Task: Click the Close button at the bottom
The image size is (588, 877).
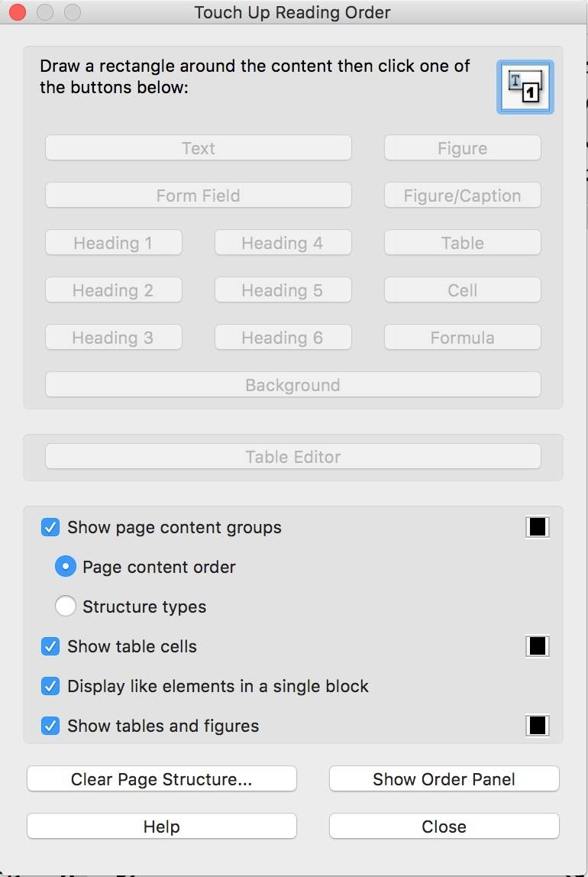Action: pos(444,827)
